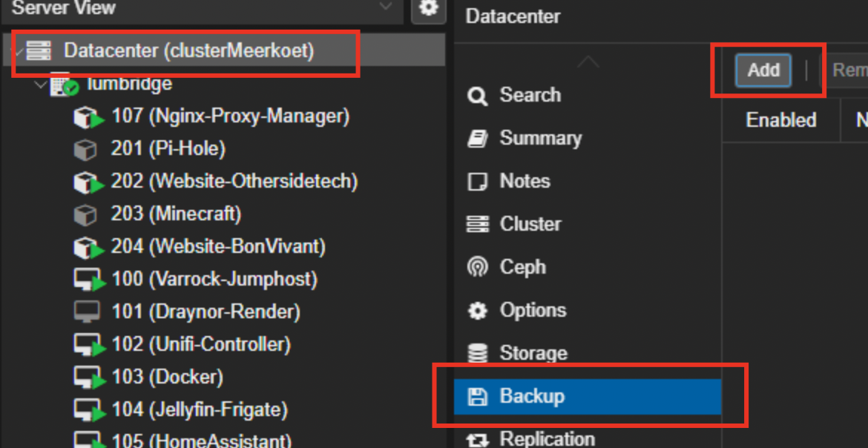Open the Server View settings gear

[429, 8]
